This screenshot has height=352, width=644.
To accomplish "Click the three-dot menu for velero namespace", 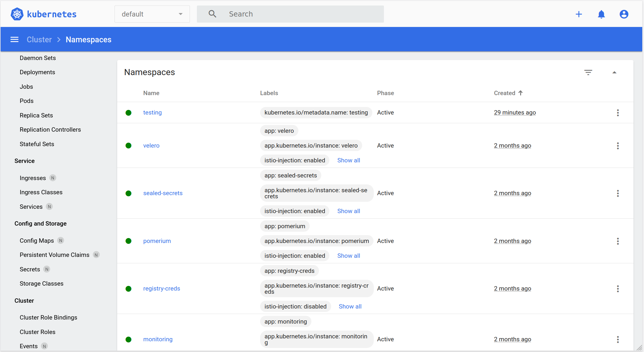I will pyautogui.click(x=618, y=145).
